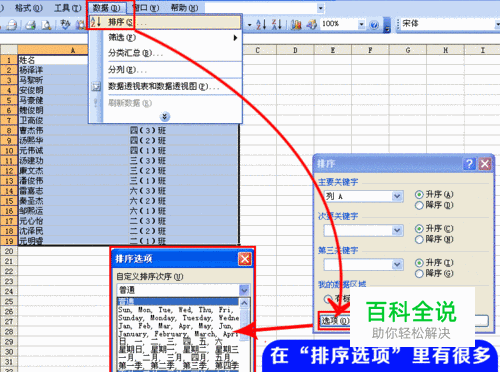
Task: Select '一月, 二月, 三月' order entry
Action: (x=178, y=357)
